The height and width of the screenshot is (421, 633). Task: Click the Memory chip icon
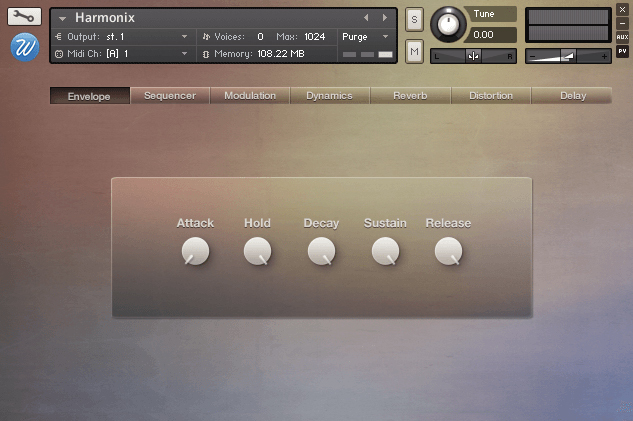(x=206, y=54)
